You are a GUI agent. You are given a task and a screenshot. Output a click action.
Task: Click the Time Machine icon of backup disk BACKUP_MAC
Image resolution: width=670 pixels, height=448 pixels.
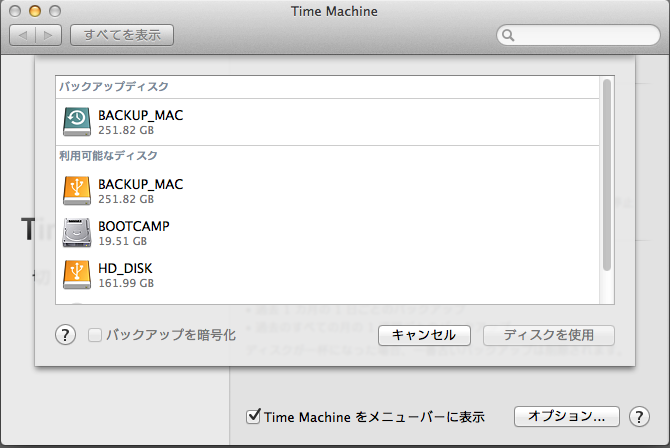(x=77, y=122)
